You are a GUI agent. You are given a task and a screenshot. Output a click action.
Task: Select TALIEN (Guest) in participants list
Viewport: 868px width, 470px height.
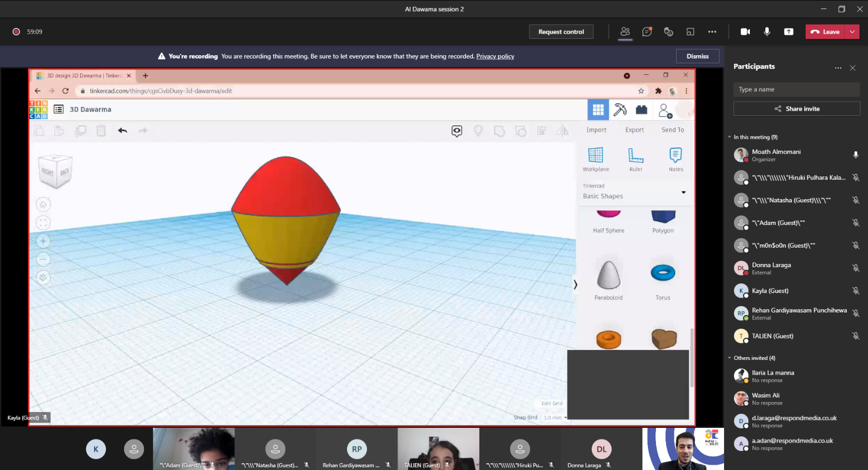[x=796, y=336]
